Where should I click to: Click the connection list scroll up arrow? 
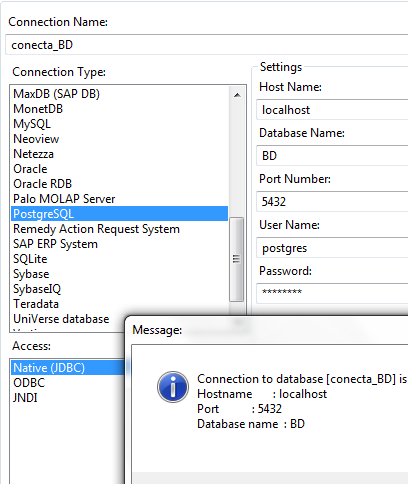237,95
